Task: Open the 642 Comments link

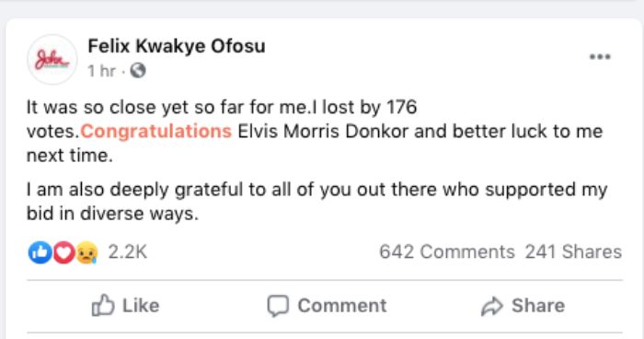Action: [447, 251]
